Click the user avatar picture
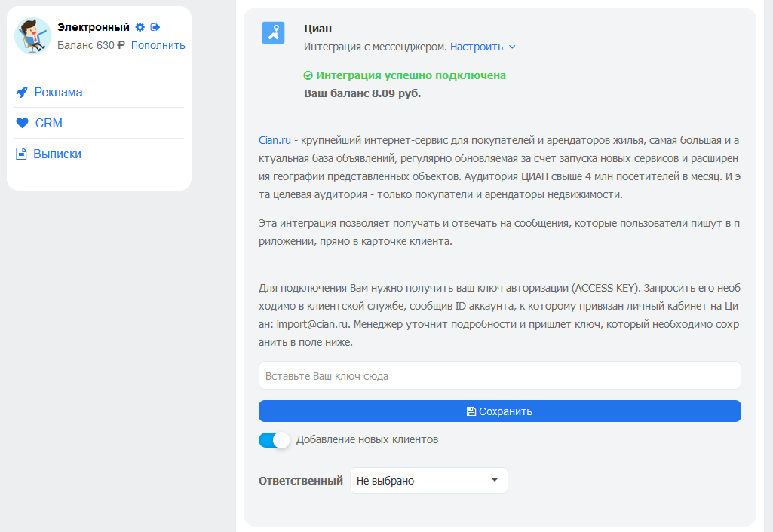 (x=33, y=36)
